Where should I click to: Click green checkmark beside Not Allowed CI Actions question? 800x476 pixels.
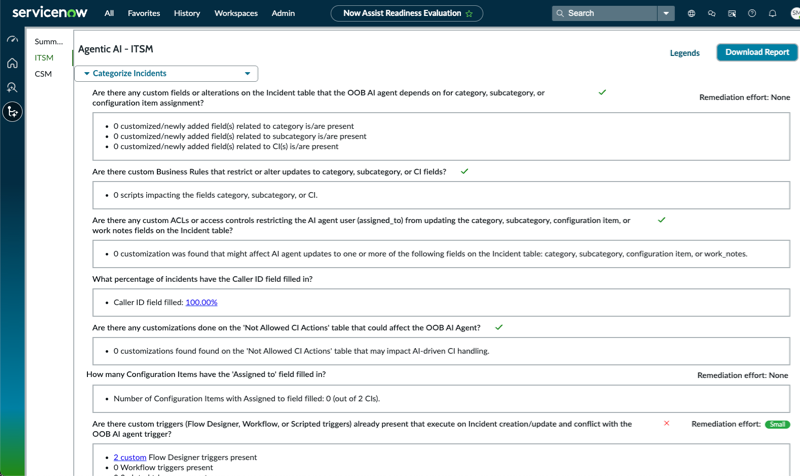[x=499, y=327]
